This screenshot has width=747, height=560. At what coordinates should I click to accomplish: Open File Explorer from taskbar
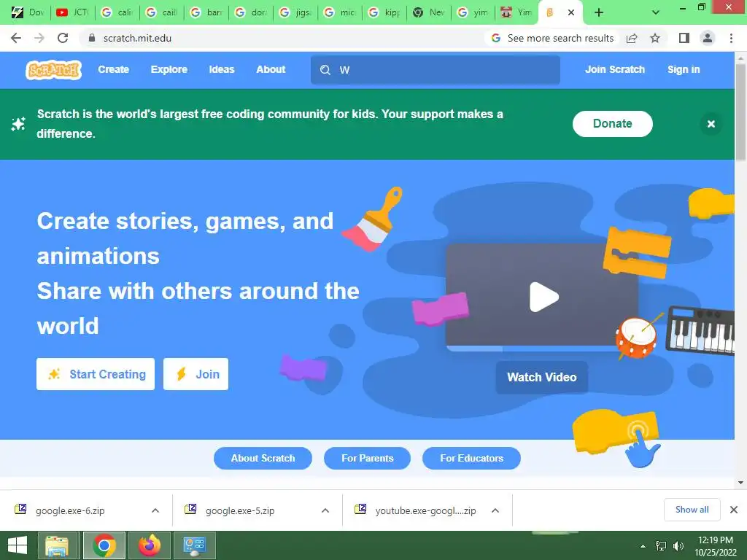click(57, 545)
